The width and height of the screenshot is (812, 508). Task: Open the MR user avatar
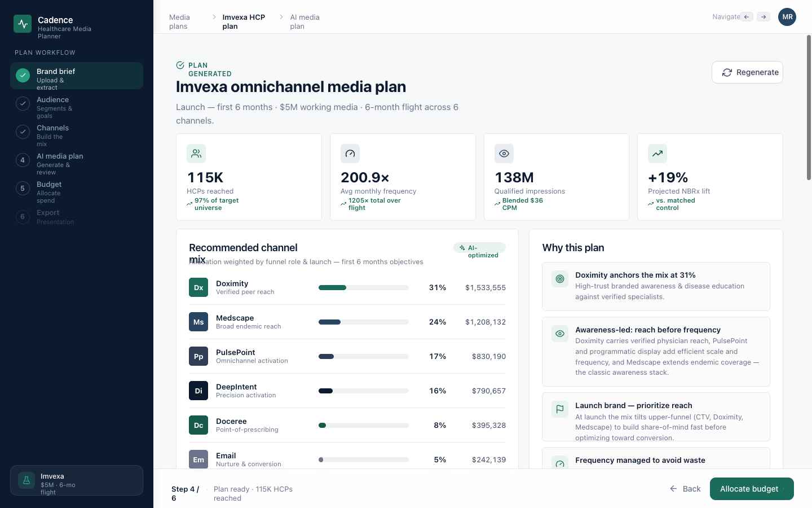point(787,17)
